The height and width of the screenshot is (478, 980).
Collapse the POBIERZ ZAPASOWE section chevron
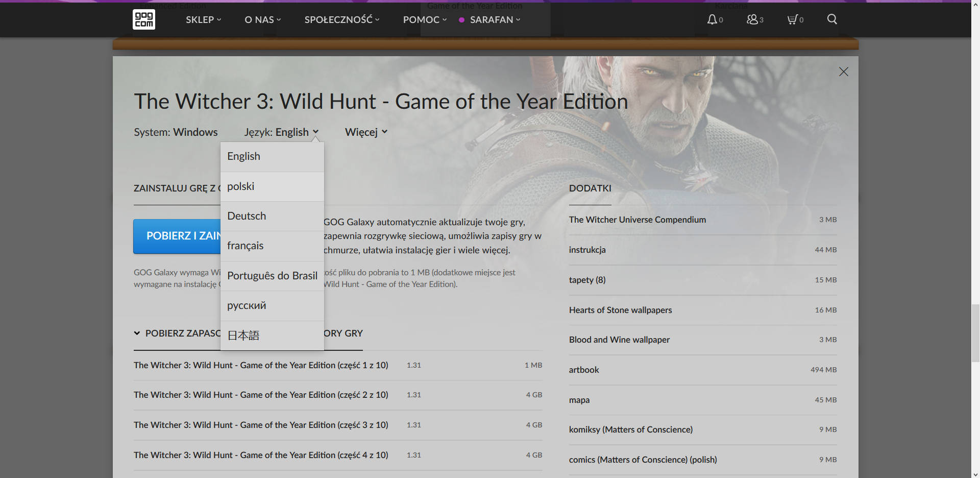137,333
